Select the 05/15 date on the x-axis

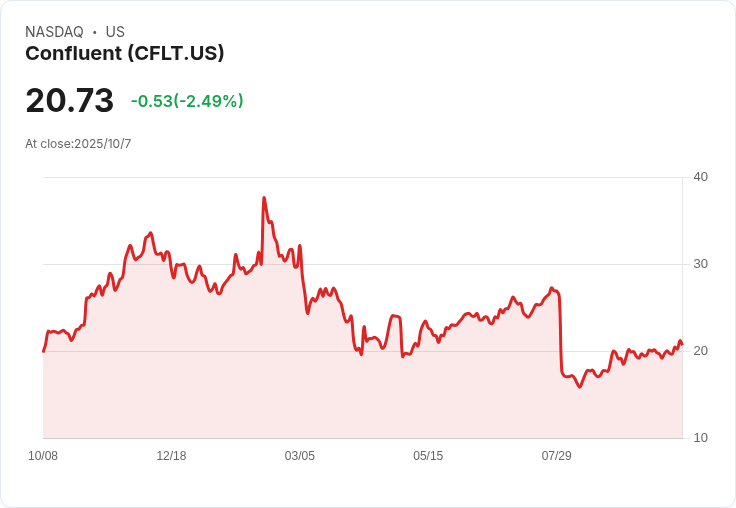(428, 456)
